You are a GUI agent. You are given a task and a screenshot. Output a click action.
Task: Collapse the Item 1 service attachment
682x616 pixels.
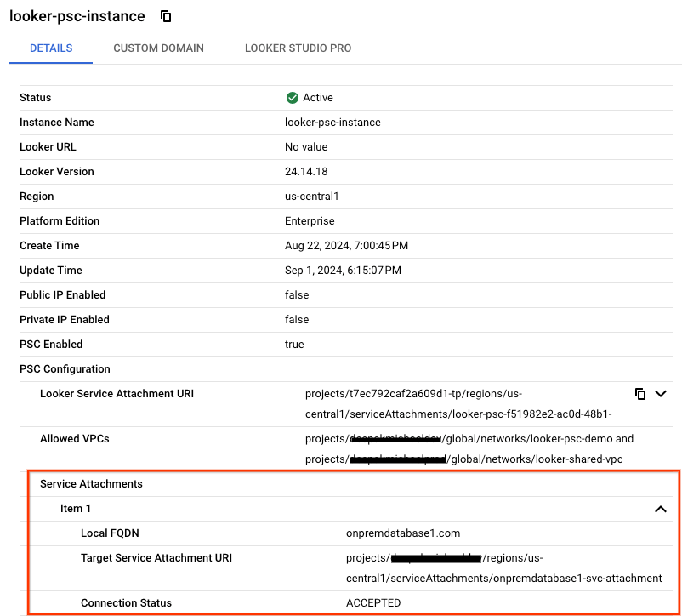[x=660, y=509]
